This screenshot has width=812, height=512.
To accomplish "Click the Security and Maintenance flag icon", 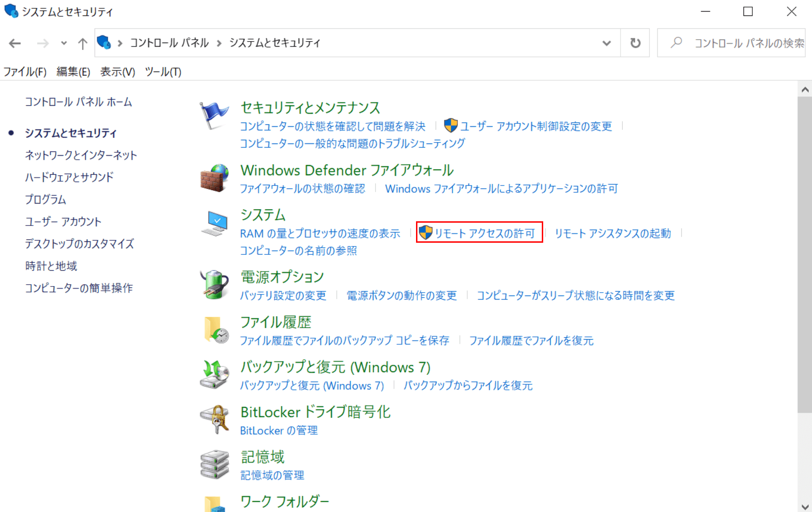I will [214, 116].
